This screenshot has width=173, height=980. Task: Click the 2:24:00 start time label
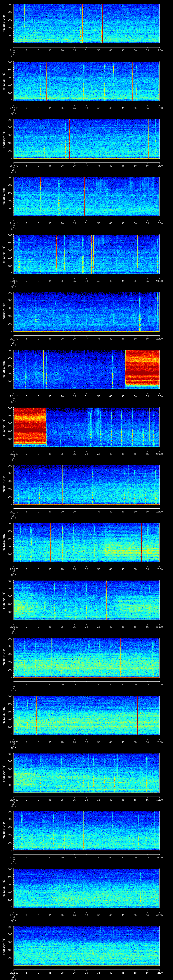[x=14, y=511]
